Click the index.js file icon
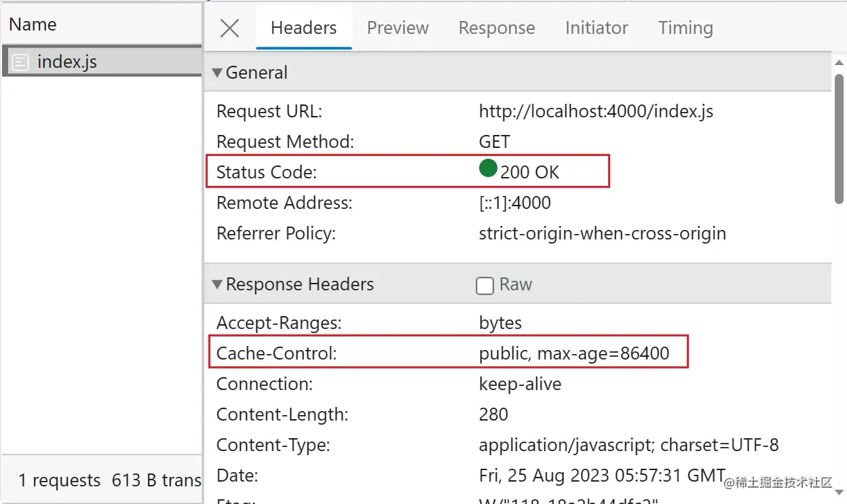 (21, 62)
